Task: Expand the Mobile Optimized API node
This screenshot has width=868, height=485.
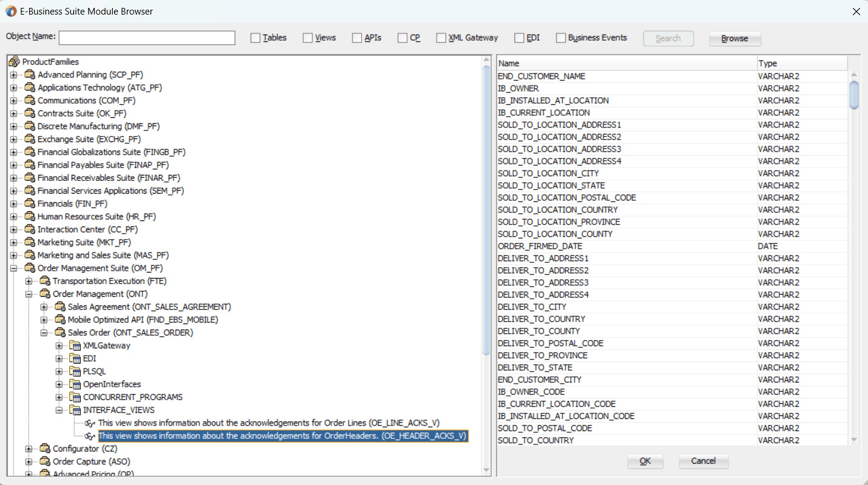Action: tap(44, 320)
